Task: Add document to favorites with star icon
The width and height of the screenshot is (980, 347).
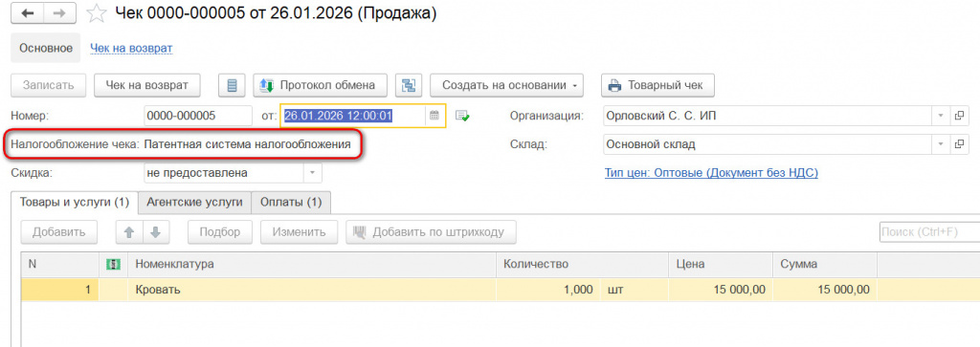Action: coord(96,13)
